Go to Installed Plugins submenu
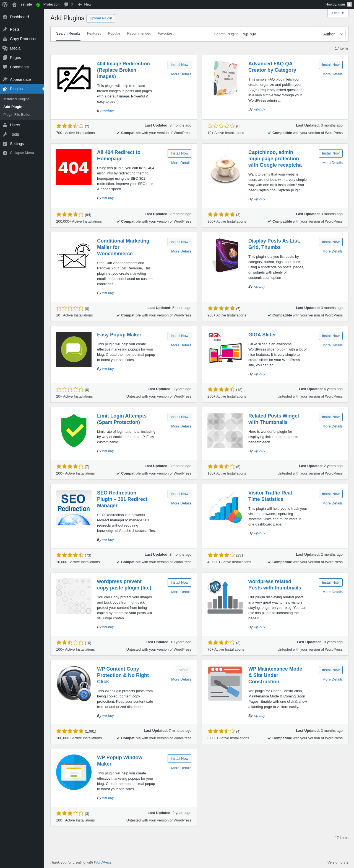Image resolution: width=354 pixels, height=868 pixels. point(16,99)
